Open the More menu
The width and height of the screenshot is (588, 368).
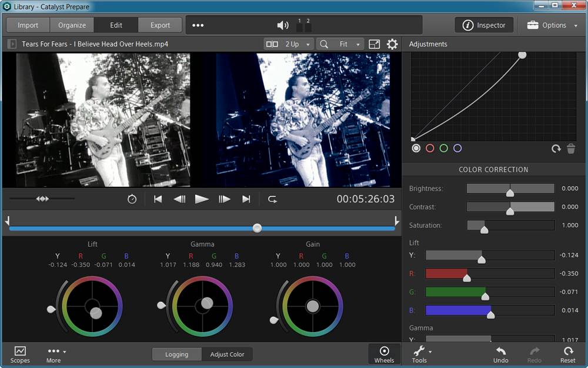(55, 355)
